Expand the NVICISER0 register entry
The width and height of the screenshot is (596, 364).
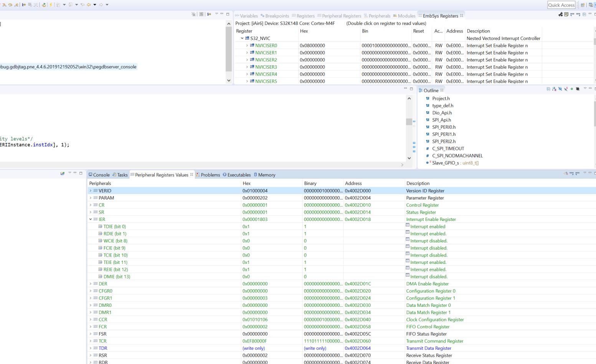coord(247,45)
